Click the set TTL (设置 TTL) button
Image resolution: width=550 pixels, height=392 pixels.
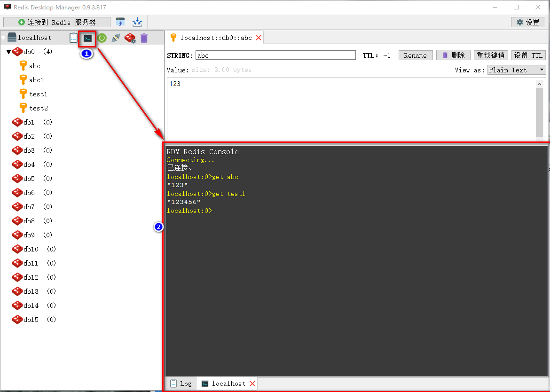[528, 55]
